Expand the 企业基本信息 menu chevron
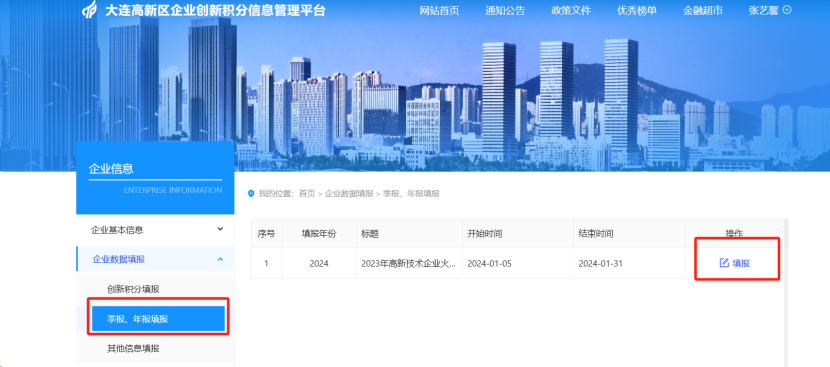Screen dimensions: 830x367 click(x=221, y=229)
